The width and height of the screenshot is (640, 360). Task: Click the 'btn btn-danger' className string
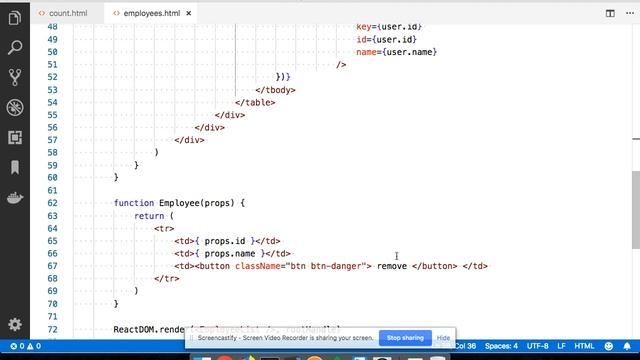click(x=326, y=266)
